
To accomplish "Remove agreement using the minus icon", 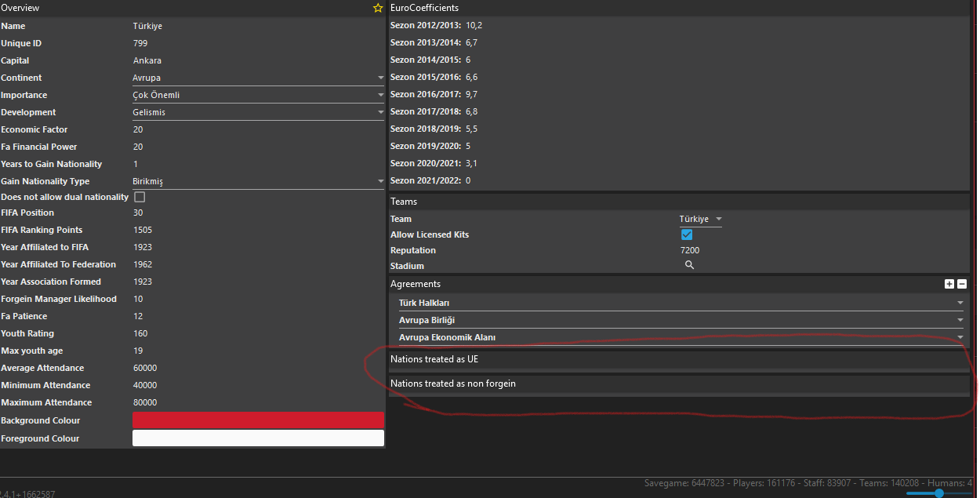I will 962,284.
